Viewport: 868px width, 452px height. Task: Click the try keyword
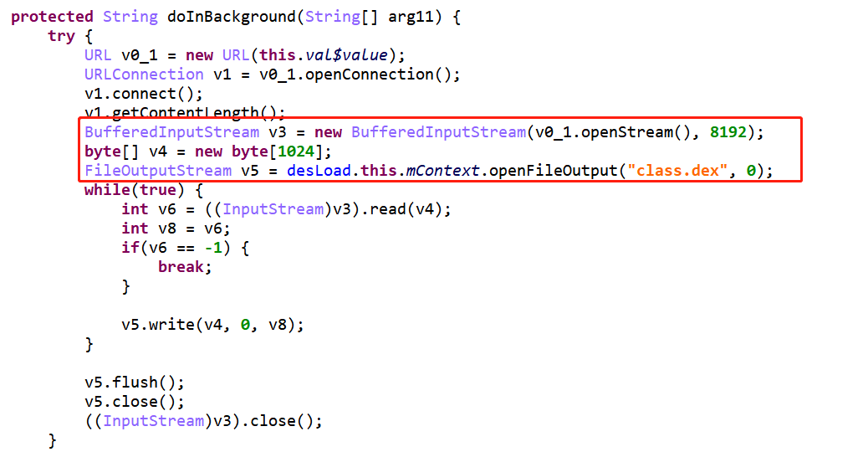click(61, 37)
